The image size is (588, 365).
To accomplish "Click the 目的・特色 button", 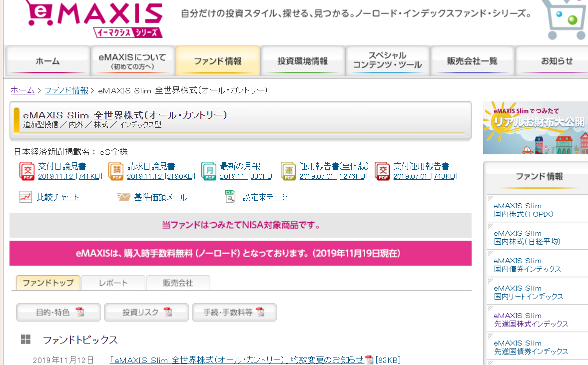I will tap(58, 313).
